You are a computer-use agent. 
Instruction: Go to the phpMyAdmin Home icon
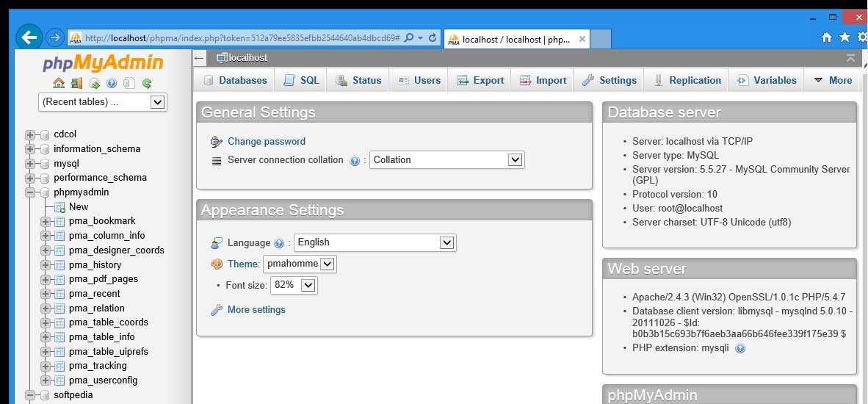[x=59, y=84]
